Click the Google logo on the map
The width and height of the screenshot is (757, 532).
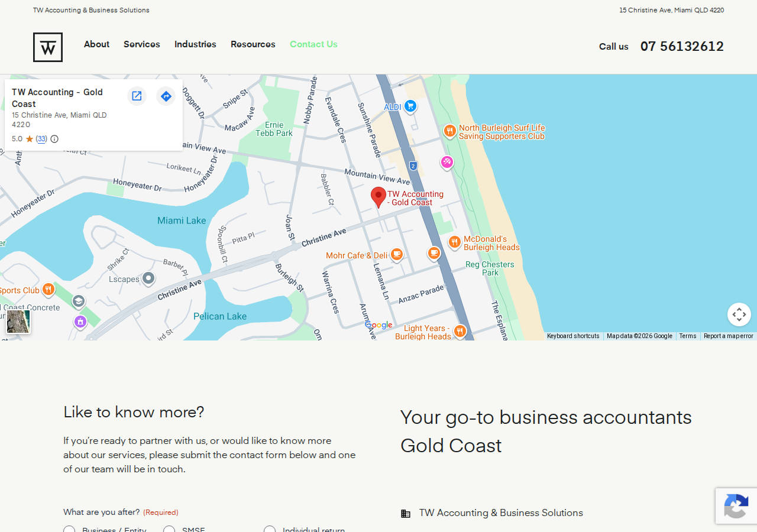[x=378, y=325]
